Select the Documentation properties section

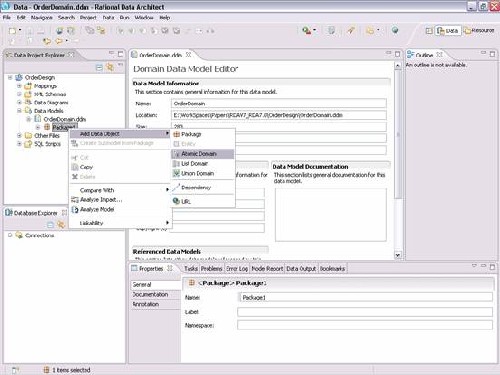[156, 295]
